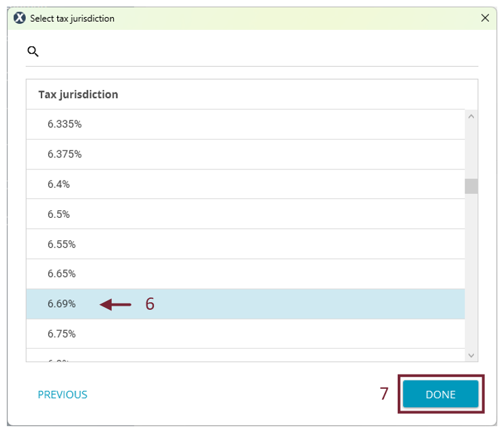
Task: Click the search magnifier icon
Action: pyautogui.click(x=33, y=51)
